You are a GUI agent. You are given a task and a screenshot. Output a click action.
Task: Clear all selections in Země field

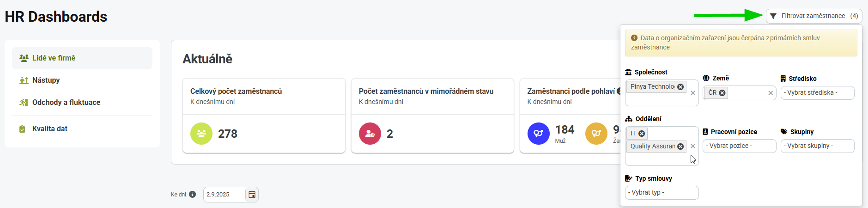771,93
